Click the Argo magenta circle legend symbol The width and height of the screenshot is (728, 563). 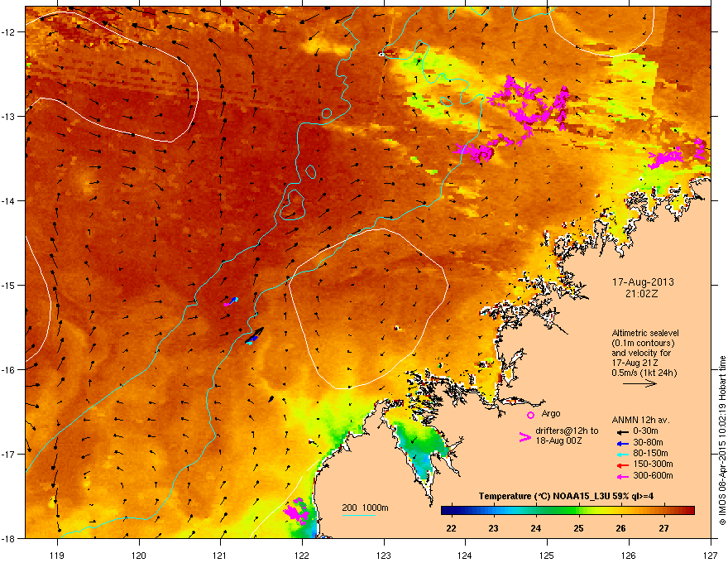530,415
